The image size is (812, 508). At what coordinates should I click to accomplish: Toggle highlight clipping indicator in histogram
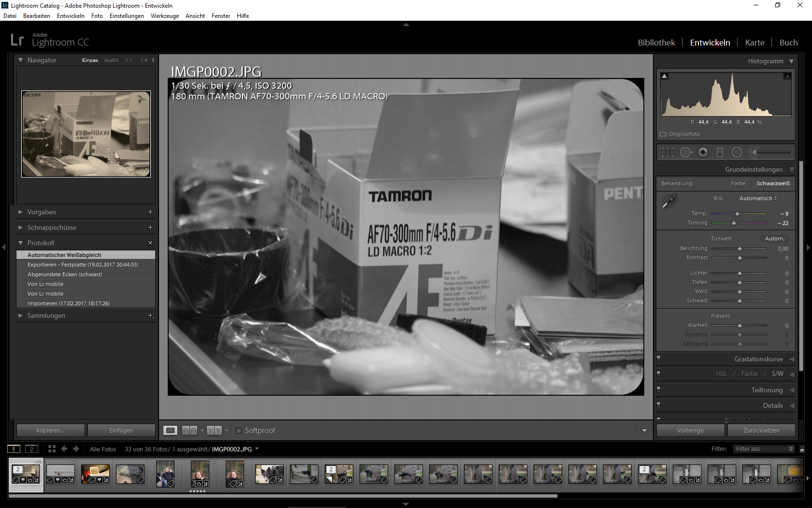pyautogui.click(x=787, y=76)
